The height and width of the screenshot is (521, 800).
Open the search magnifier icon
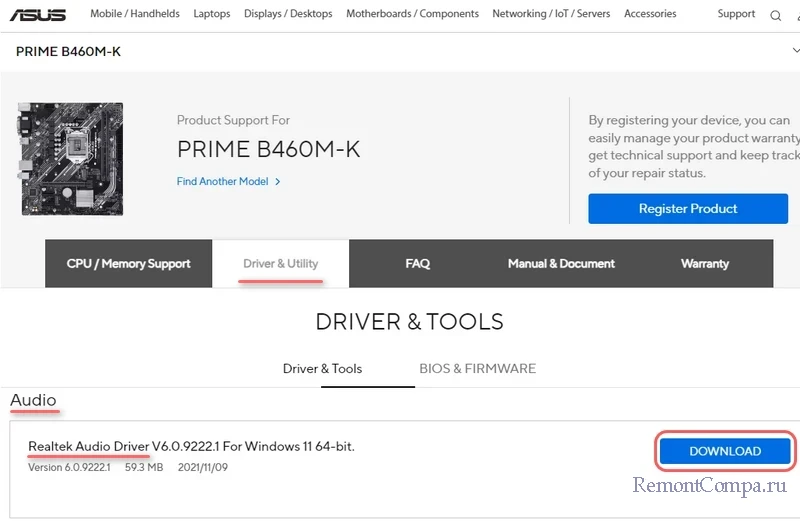[x=777, y=15]
